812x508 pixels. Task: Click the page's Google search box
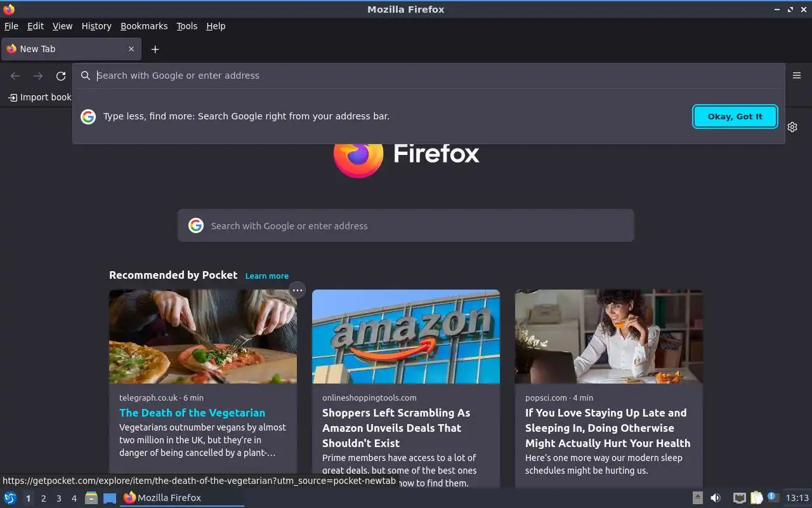pyautogui.click(x=406, y=225)
